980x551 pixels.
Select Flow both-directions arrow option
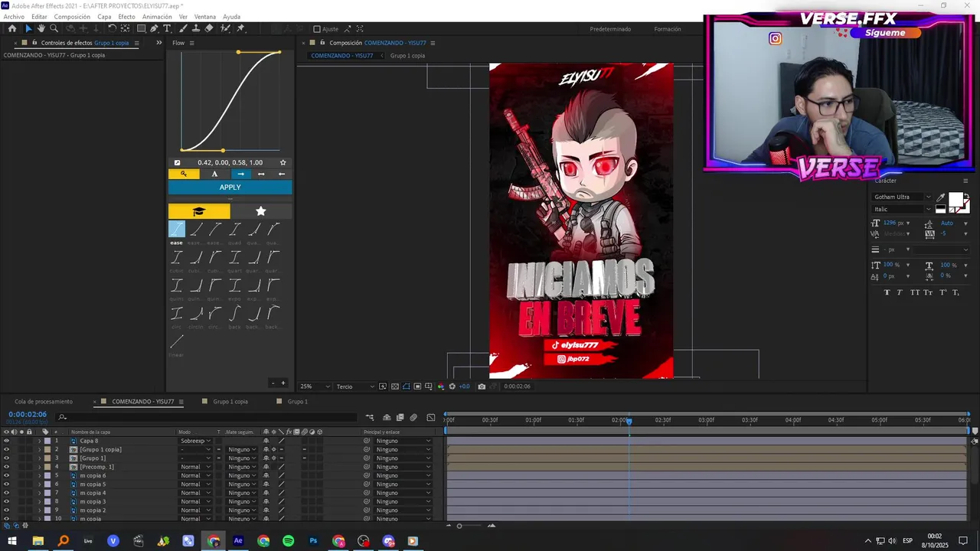[261, 174]
